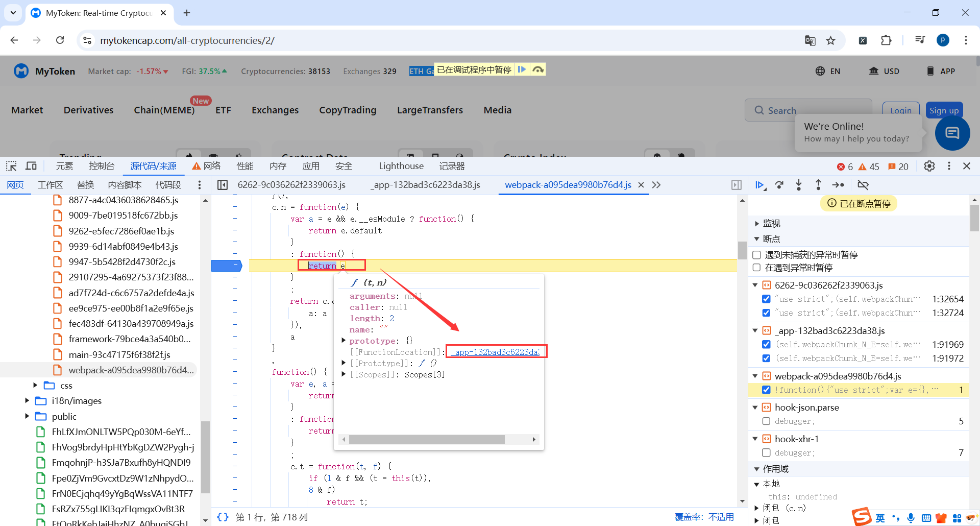The width and height of the screenshot is (980, 526).
Task: Collapse the 作用域 scope section
Action: point(757,469)
